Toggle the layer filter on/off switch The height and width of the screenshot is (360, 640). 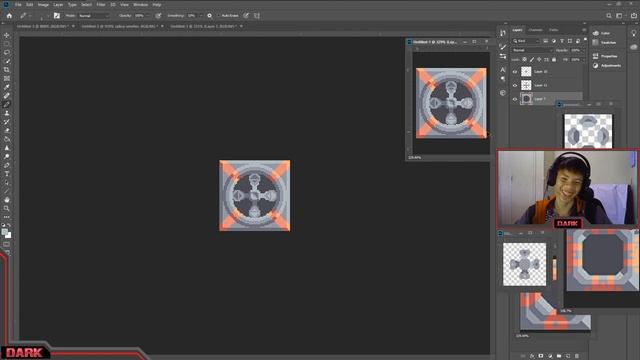pos(586,40)
